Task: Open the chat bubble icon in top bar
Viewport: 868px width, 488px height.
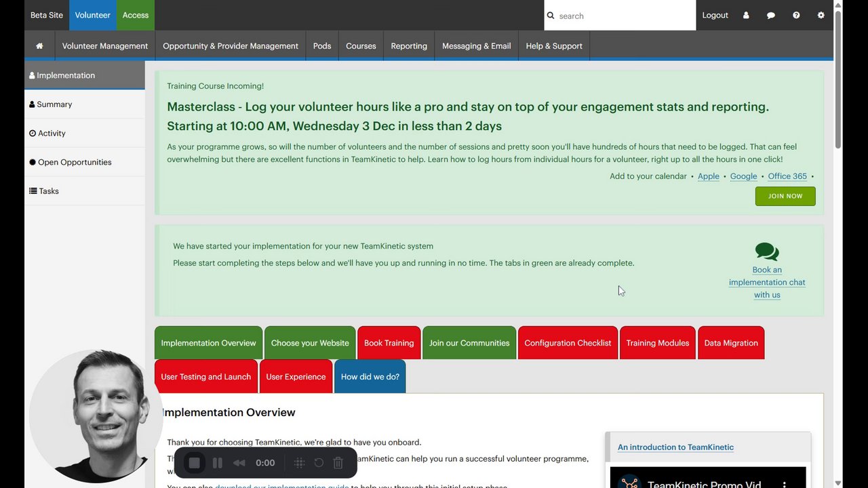Action: tap(771, 15)
